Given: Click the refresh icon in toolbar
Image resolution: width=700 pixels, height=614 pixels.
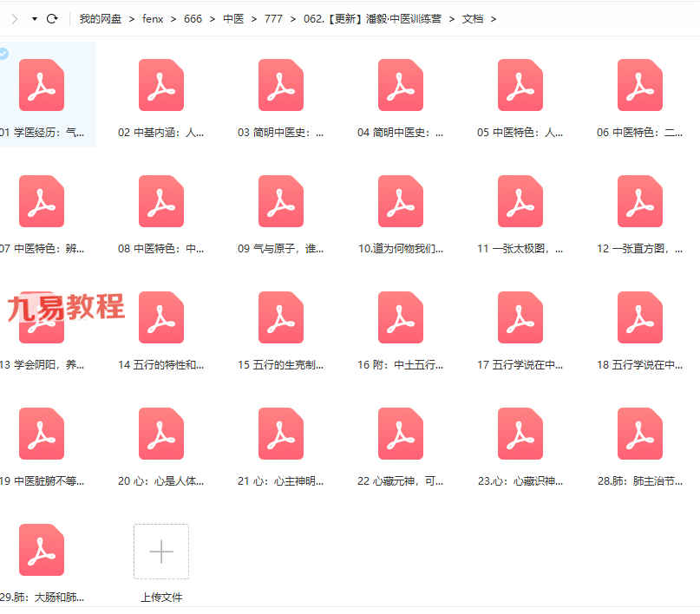Looking at the screenshot, I should (52, 19).
